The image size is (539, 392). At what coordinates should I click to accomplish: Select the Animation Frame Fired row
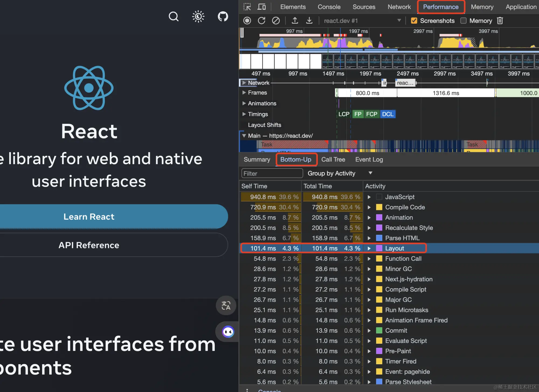pos(389,320)
